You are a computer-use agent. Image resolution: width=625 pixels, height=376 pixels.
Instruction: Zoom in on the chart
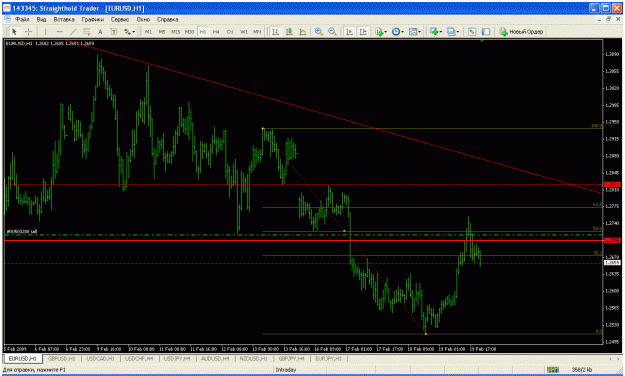[318, 32]
